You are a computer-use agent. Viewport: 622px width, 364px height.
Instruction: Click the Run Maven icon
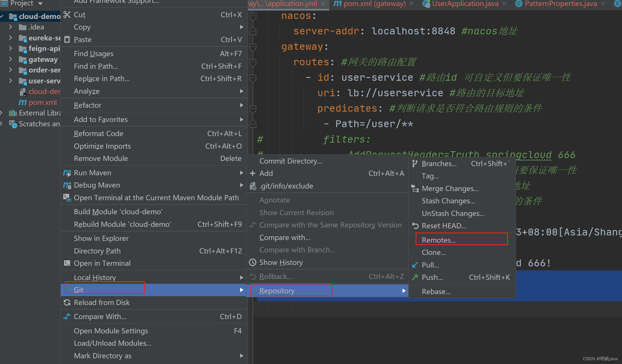click(67, 173)
